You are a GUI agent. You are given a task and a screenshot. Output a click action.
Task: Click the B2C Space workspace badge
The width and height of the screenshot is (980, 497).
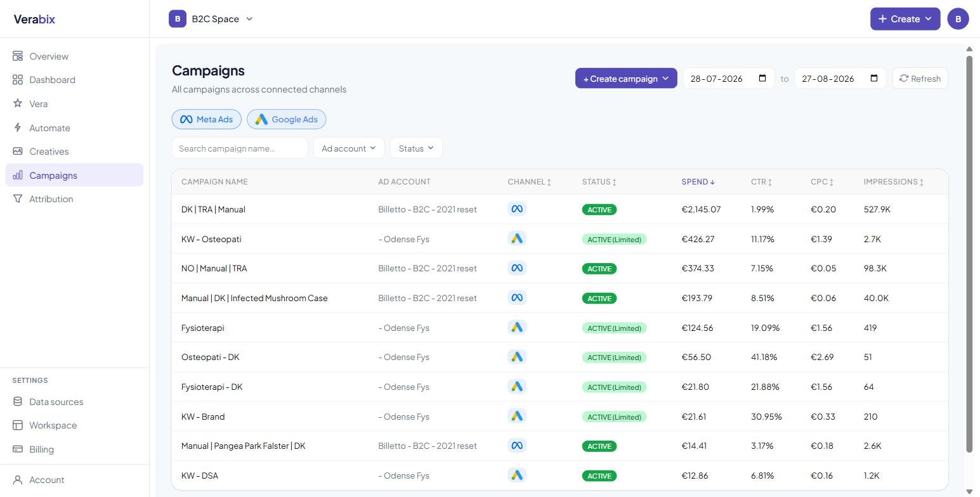click(x=177, y=18)
